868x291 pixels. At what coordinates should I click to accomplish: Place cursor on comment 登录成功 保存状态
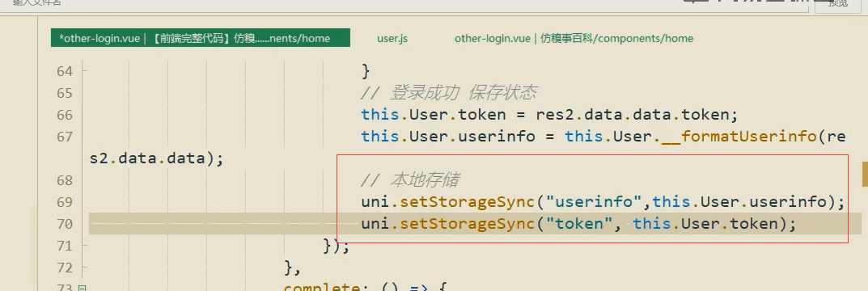448,93
